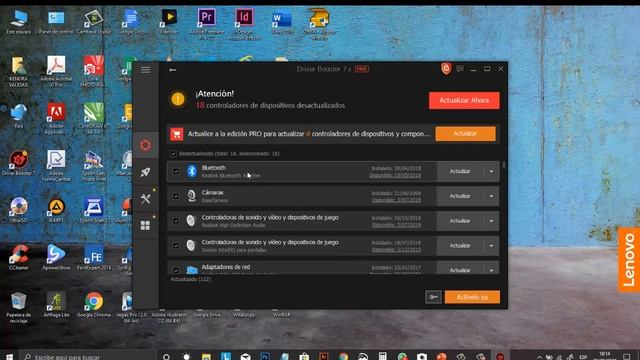The image size is (640, 360).
Task: Open Driver Booster 7 desktop shortcut
Action: point(18,163)
